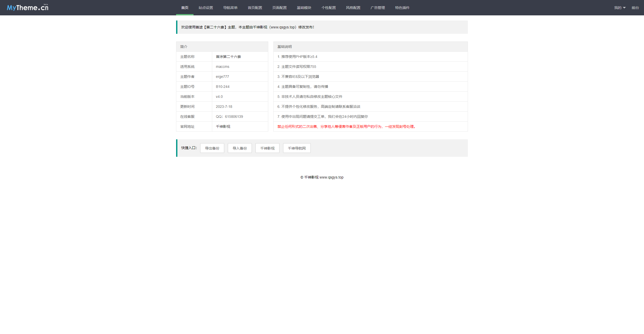Select the 首页 nav tab
The image size is (644, 334).
[185, 8]
